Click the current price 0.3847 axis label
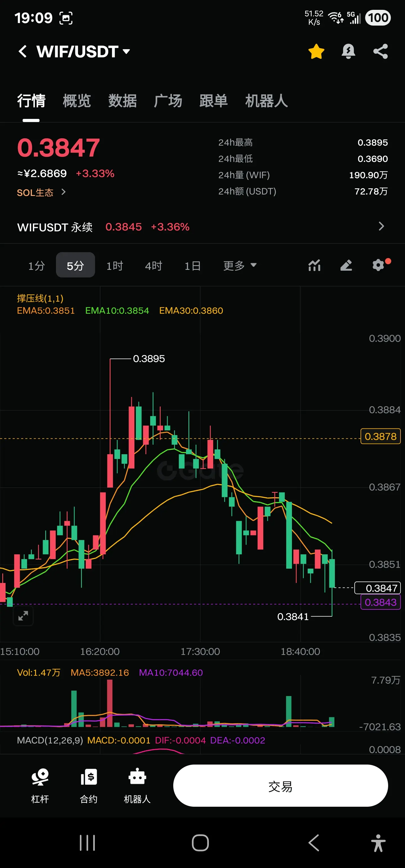This screenshot has width=405, height=868. click(378, 588)
